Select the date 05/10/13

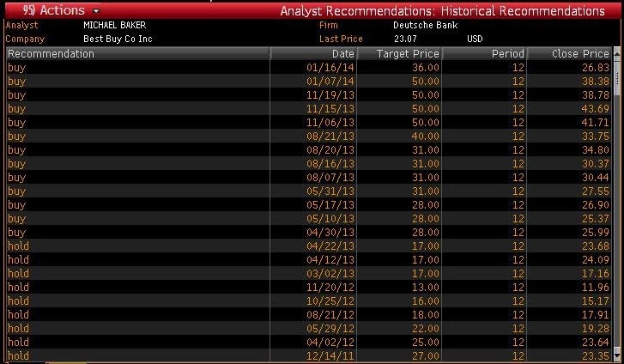(x=330, y=219)
